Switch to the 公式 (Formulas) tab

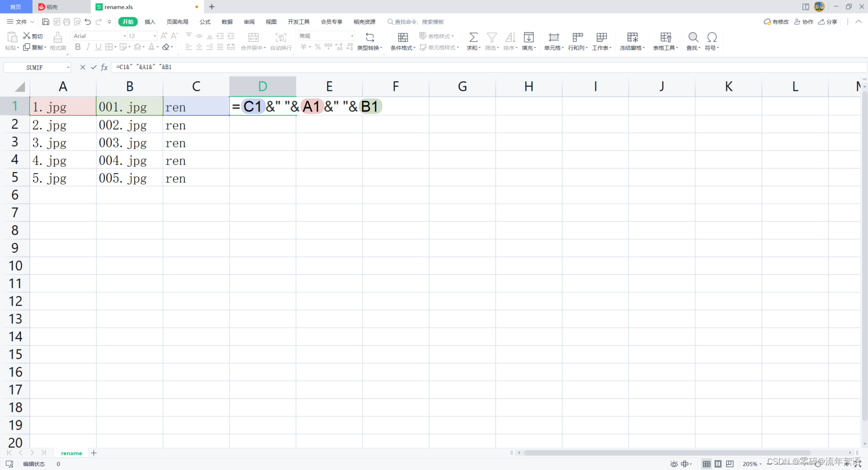click(205, 22)
